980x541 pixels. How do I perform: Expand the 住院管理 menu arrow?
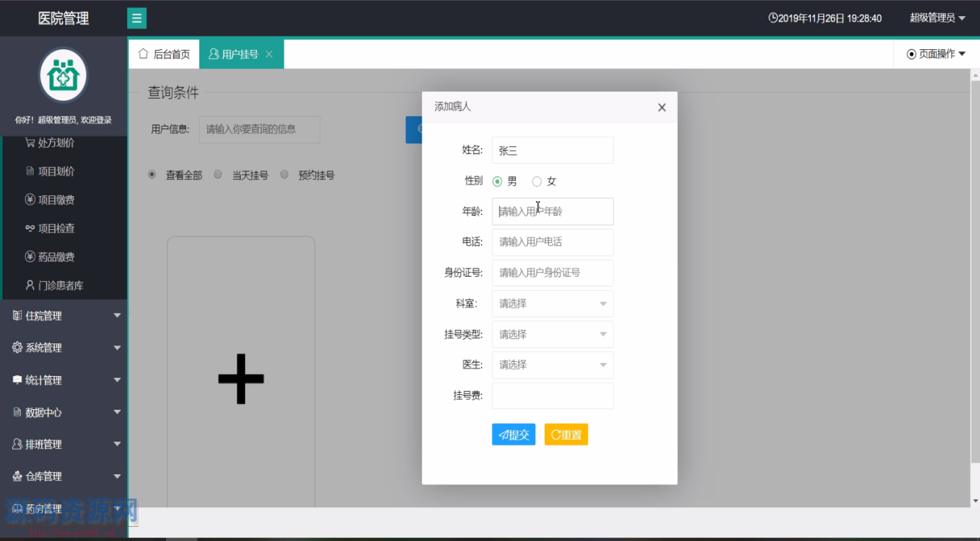[x=117, y=316]
